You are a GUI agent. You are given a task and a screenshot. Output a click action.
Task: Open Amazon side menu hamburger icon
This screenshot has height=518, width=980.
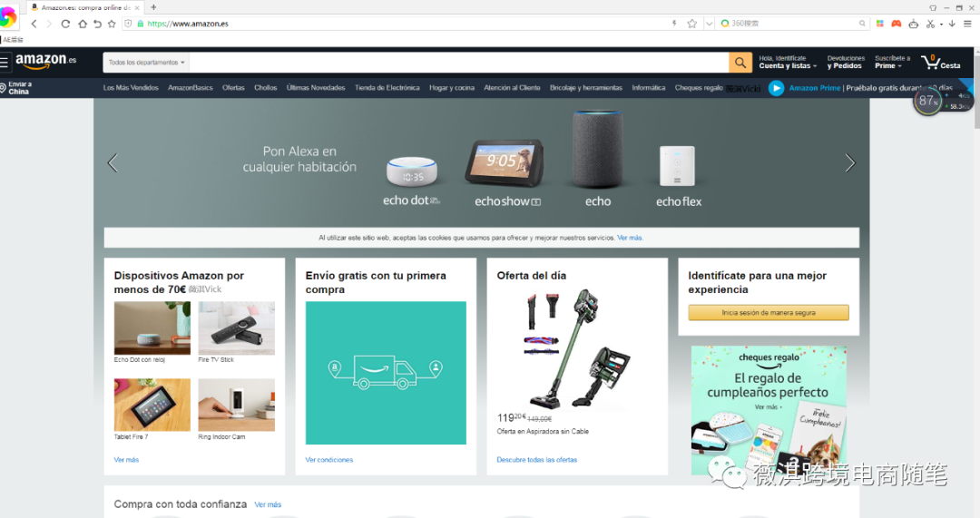pos(5,62)
